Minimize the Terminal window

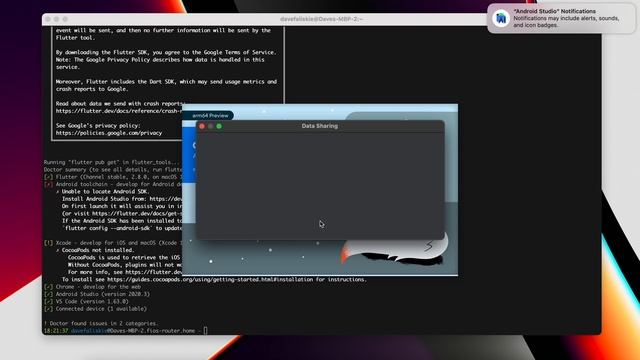click(x=56, y=19)
